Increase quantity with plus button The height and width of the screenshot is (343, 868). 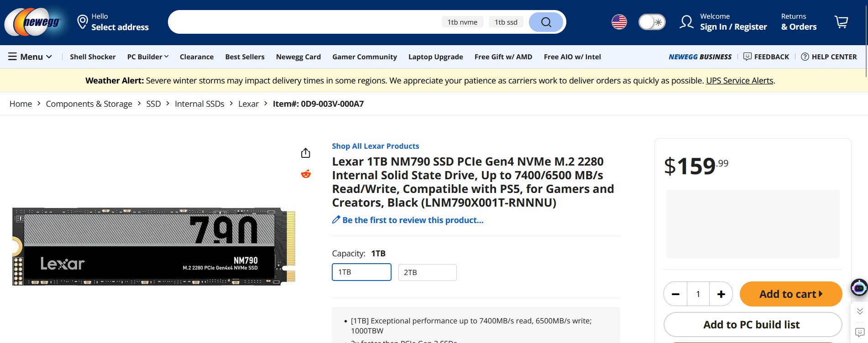[721, 294]
